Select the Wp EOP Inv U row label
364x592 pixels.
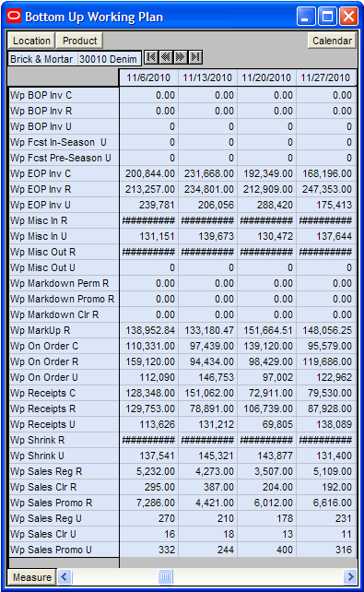(x=64, y=205)
